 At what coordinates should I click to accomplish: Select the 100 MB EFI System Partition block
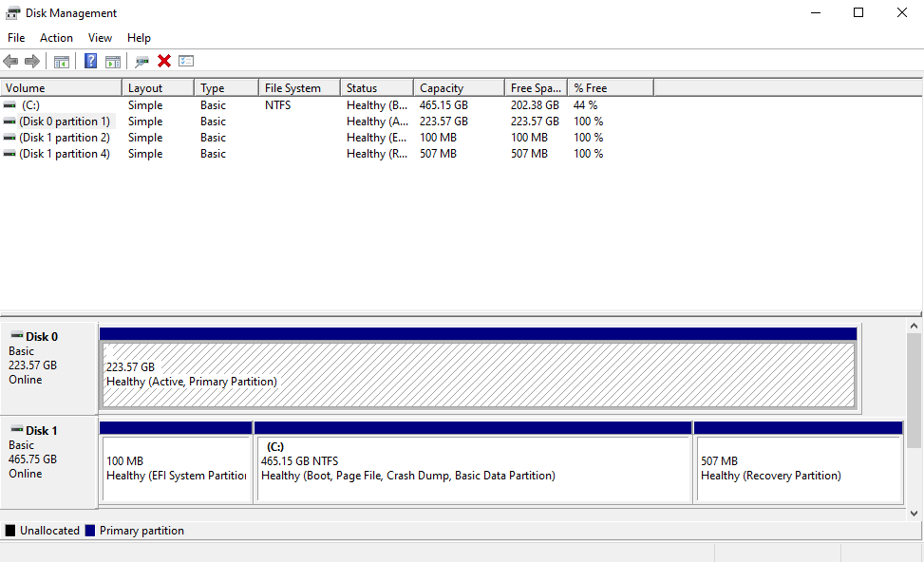[x=177, y=468]
